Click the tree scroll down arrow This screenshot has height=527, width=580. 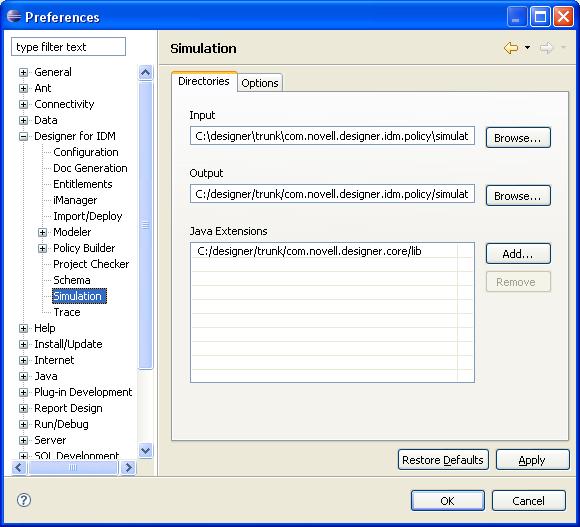click(145, 451)
